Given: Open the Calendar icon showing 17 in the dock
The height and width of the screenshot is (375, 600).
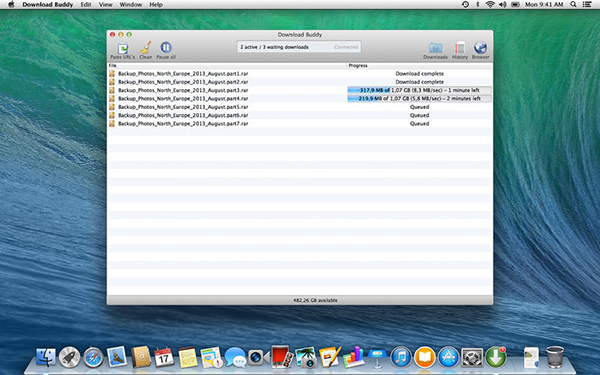Looking at the screenshot, I should [164, 357].
